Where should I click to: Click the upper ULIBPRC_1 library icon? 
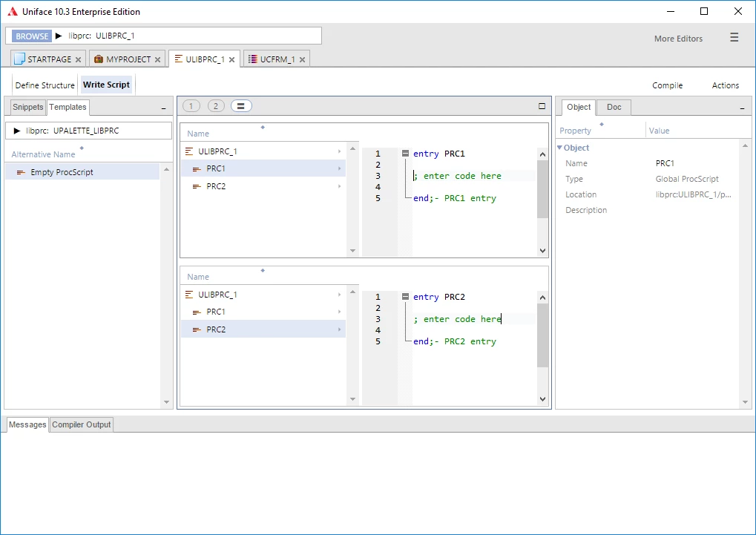pos(189,151)
